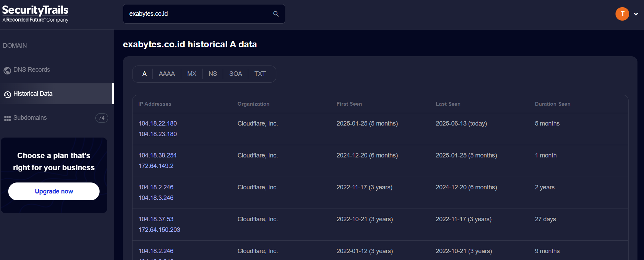Click the Duration Seen column header

(x=552, y=104)
